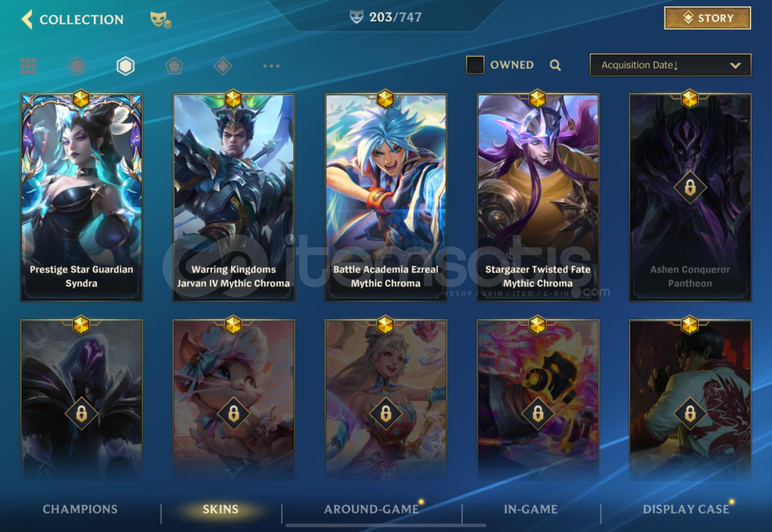Switch to the Around-Game tab

[371, 509]
